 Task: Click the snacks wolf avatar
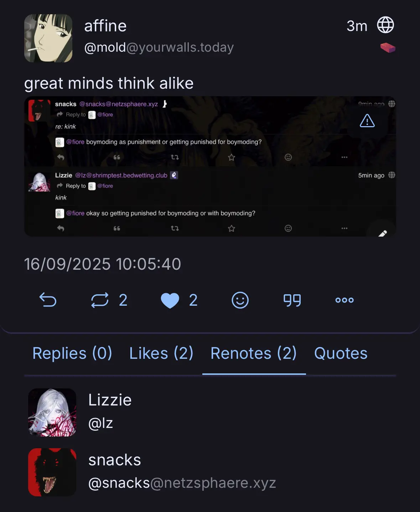(x=52, y=472)
